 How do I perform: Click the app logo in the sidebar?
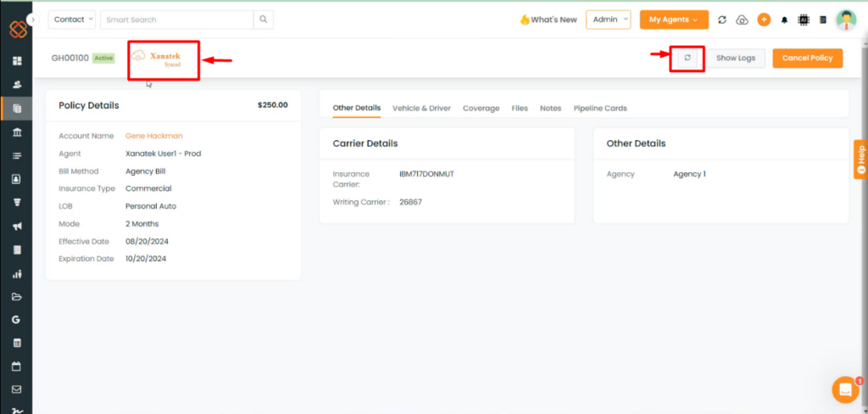[x=18, y=29]
